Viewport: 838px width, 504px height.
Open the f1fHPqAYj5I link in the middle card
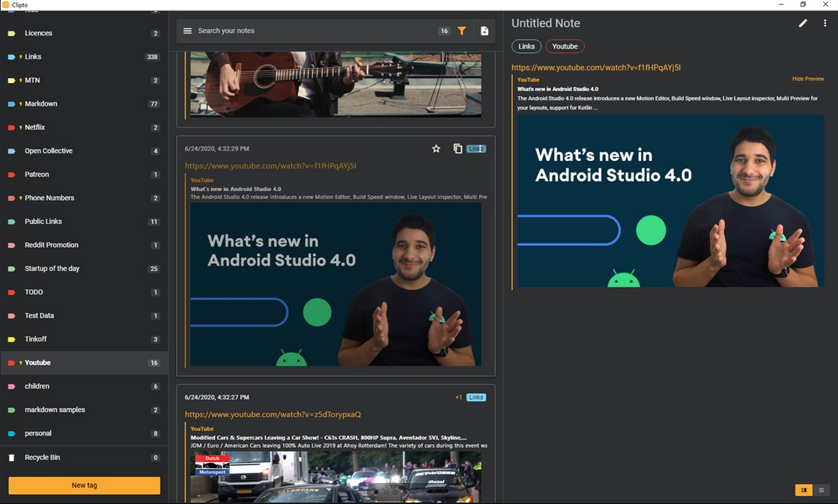(270, 166)
